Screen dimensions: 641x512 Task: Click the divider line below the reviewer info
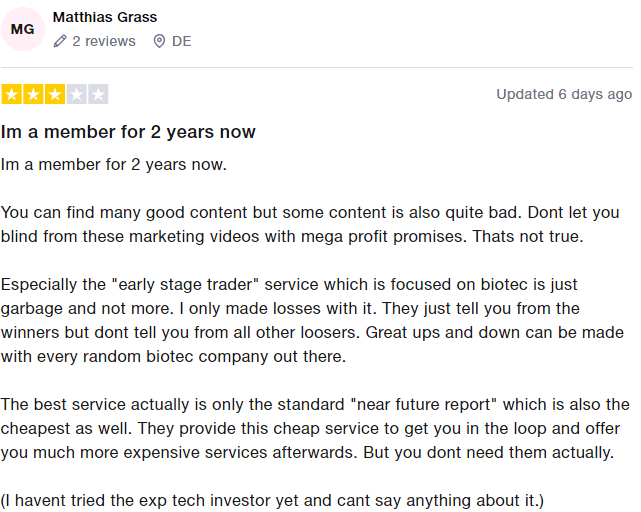click(317, 67)
